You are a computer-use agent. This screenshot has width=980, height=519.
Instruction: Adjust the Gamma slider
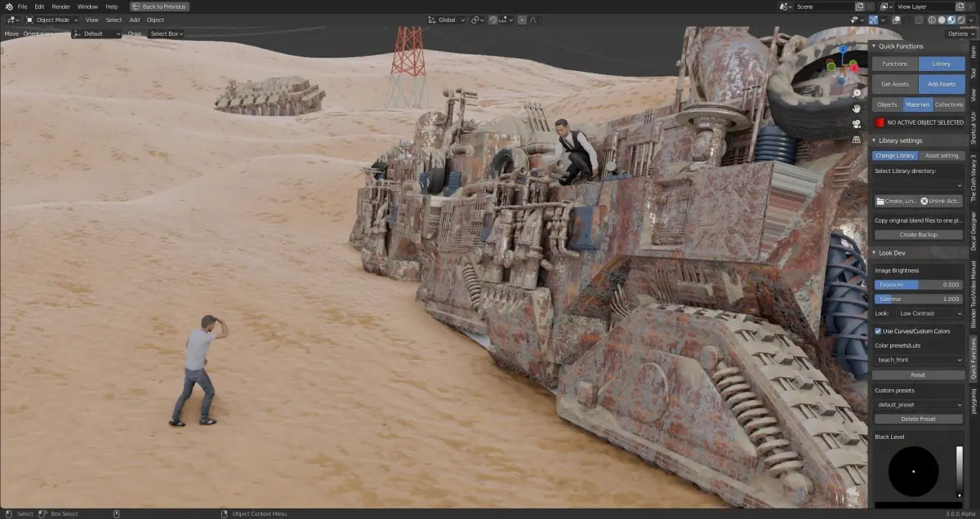click(x=919, y=299)
